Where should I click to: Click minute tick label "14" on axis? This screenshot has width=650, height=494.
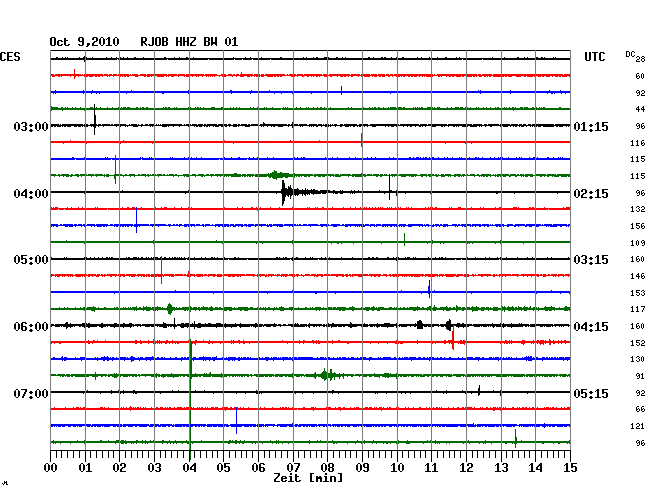[x=535, y=468]
